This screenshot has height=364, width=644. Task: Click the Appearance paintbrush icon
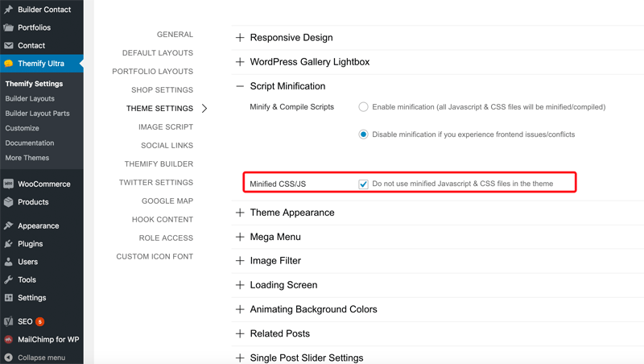pos(9,225)
